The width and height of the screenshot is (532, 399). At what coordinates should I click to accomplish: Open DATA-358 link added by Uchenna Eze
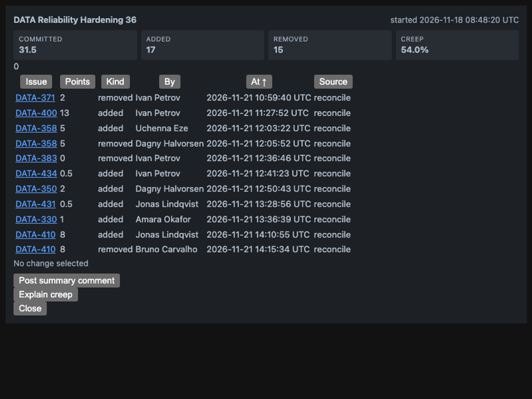tap(36, 128)
